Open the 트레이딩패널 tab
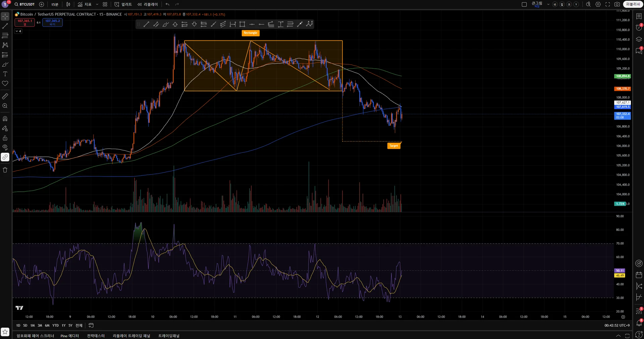This screenshot has width=644, height=339. point(169,336)
